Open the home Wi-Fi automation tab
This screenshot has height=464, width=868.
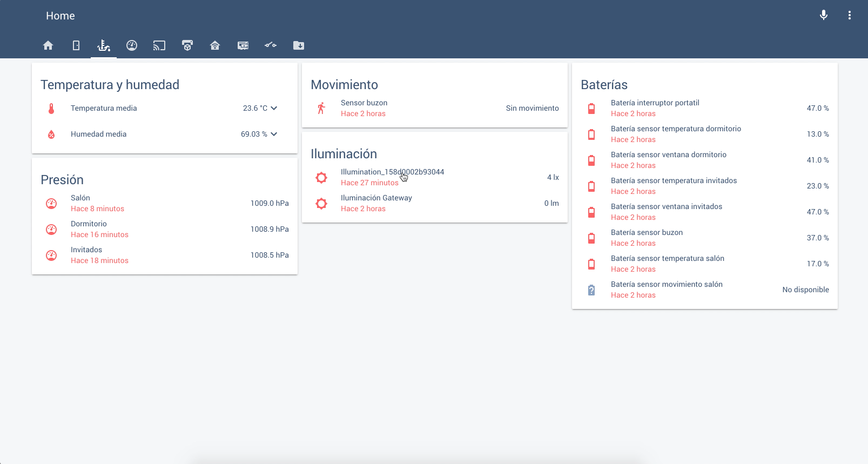point(215,45)
